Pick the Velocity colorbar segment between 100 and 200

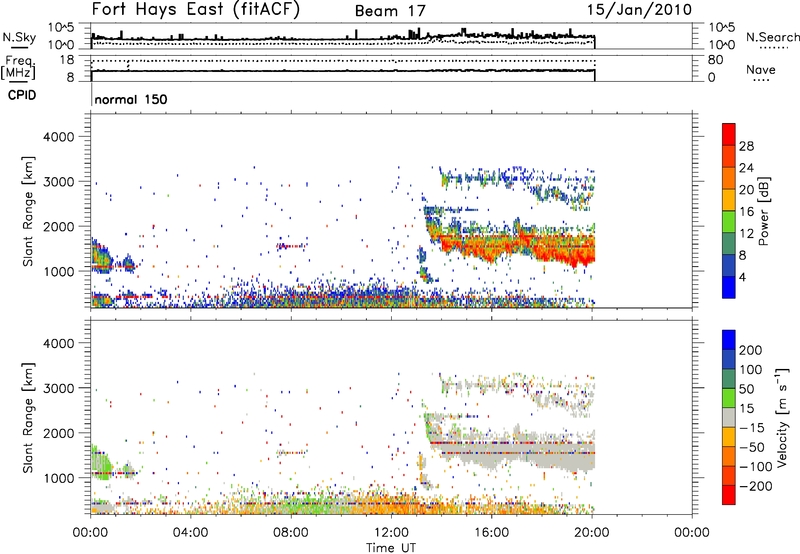[x=729, y=360]
